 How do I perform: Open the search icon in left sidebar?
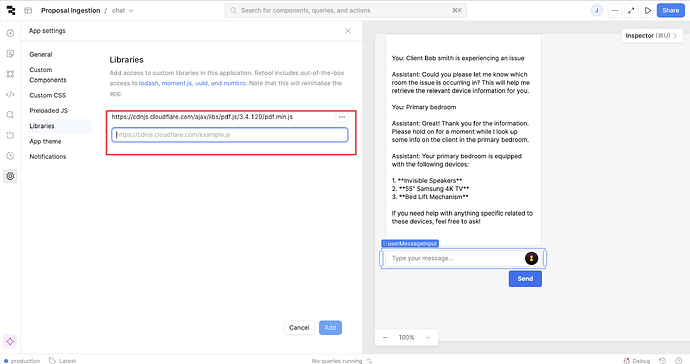pos(10,115)
